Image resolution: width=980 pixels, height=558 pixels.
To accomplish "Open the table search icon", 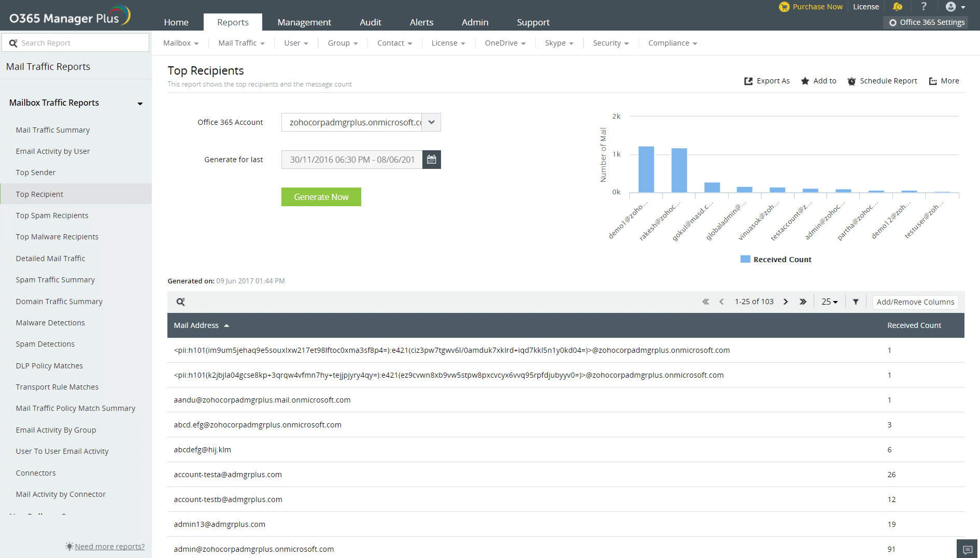I will pyautogui.click(x=181, y=302).
